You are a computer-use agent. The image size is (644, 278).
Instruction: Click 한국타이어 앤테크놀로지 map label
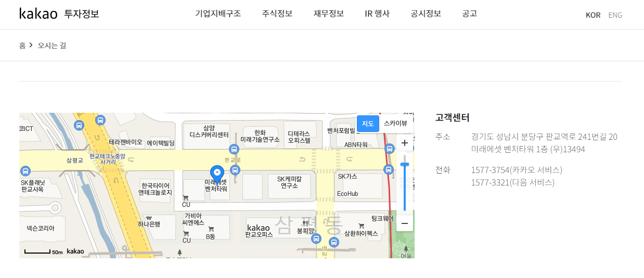[155, 189]
